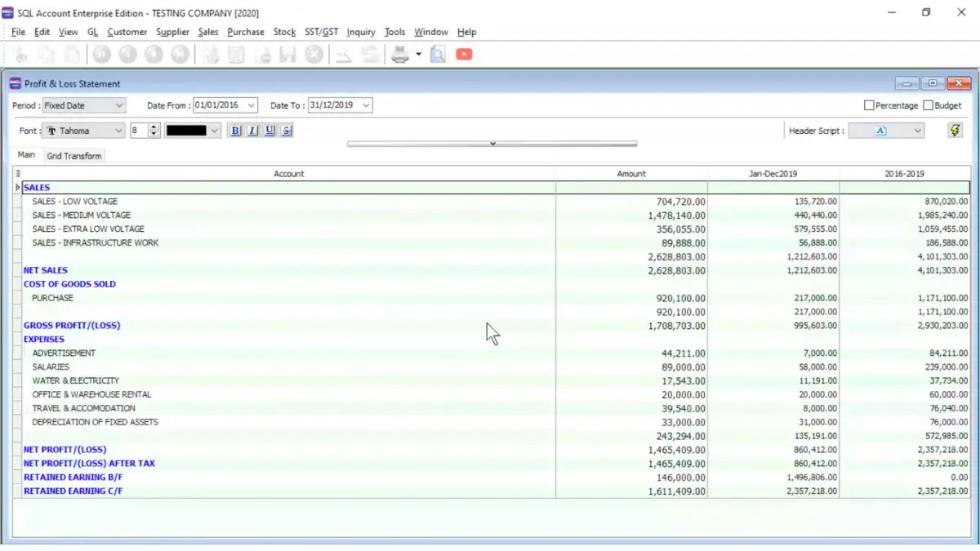Viewport: 980px width, 551px height.
Task: Open the black font color picker
Action: pyautogui.click(x=193, y=131)
